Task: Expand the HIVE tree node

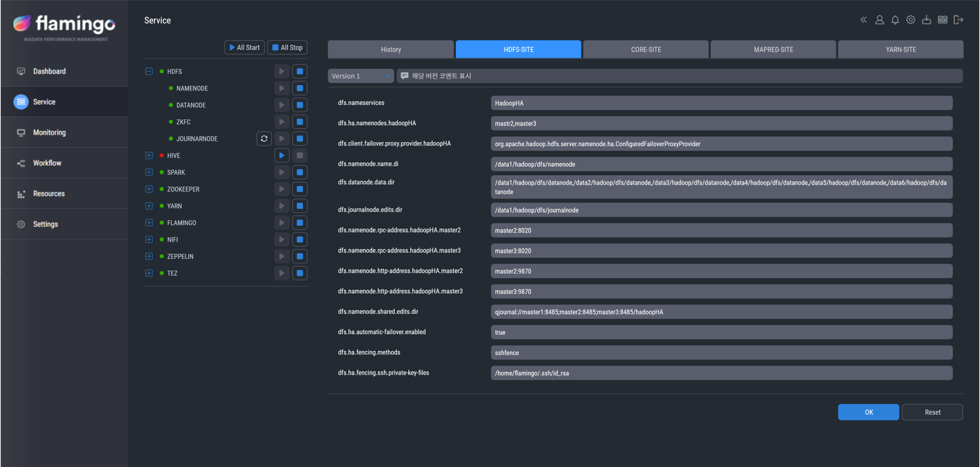Action: tap(149, 155)
